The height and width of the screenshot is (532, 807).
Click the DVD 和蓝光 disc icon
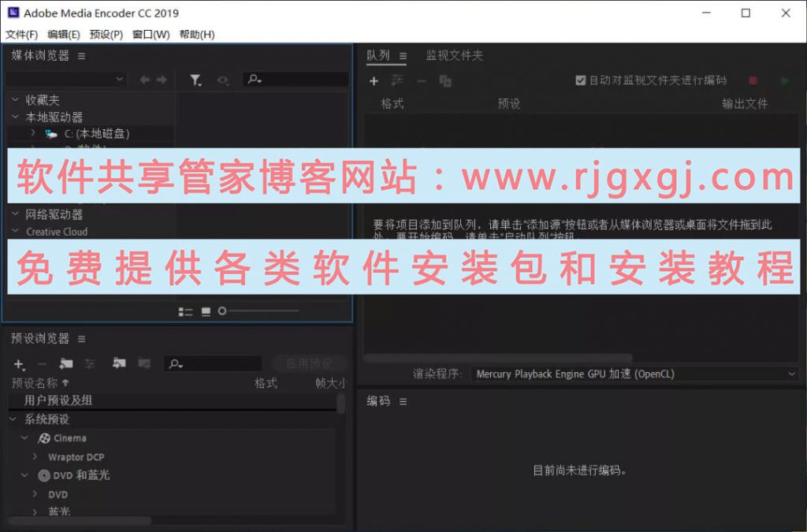(x=44, y=475)
